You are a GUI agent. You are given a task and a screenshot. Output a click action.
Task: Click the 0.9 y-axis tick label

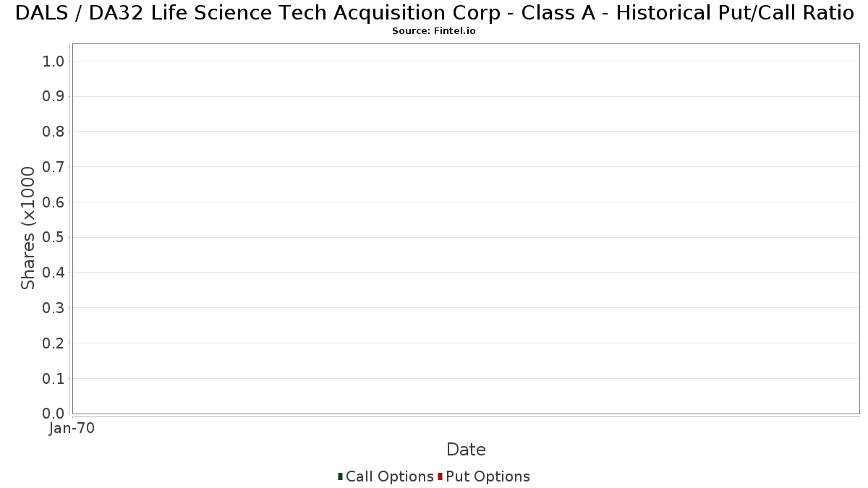[x=54, y=97]
